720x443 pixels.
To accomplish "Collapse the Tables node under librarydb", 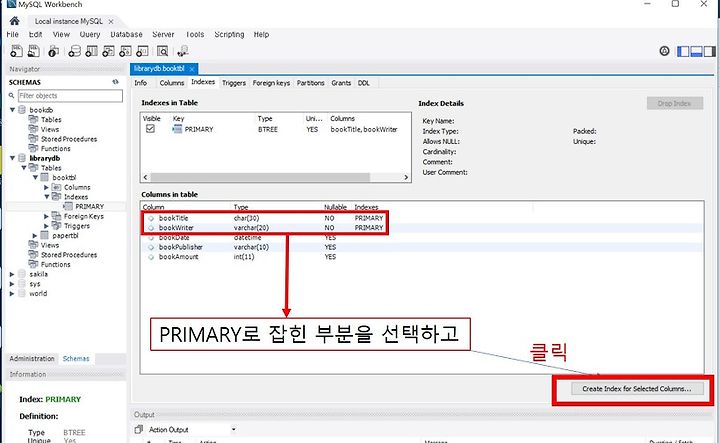I will click(24, 168).
